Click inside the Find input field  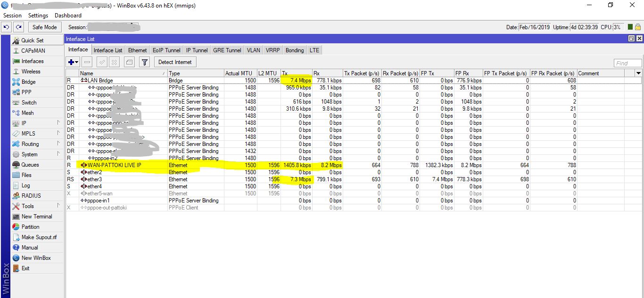627,63
